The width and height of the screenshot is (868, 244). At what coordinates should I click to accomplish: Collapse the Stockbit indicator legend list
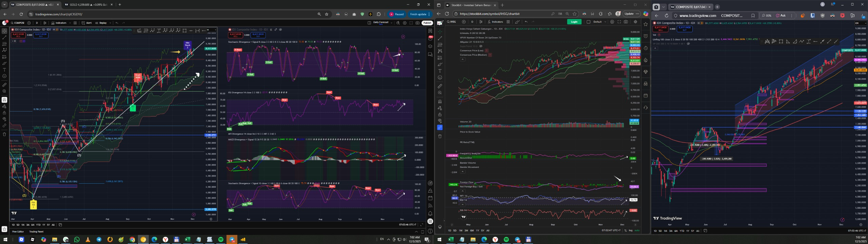(462, 59)
